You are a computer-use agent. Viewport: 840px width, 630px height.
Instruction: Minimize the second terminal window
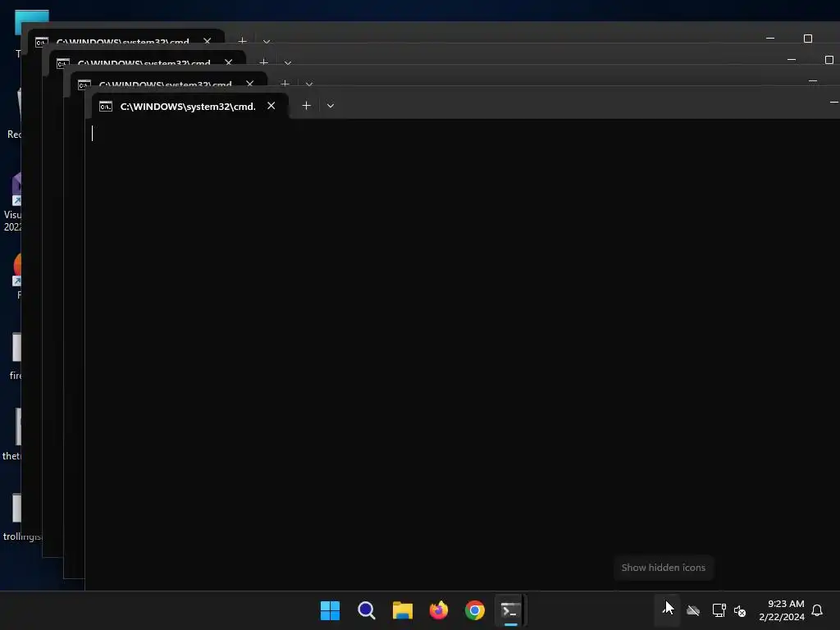click(x=813, y=81)
